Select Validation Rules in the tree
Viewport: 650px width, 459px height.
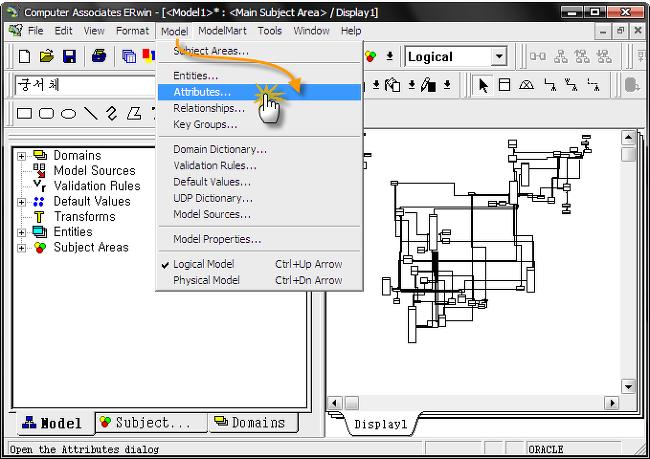97,186
